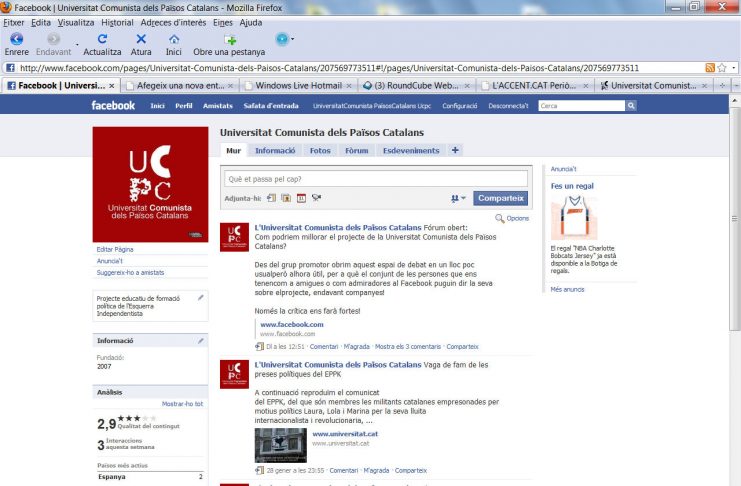Add a new page tab with plus button

[x=455, y=150]
